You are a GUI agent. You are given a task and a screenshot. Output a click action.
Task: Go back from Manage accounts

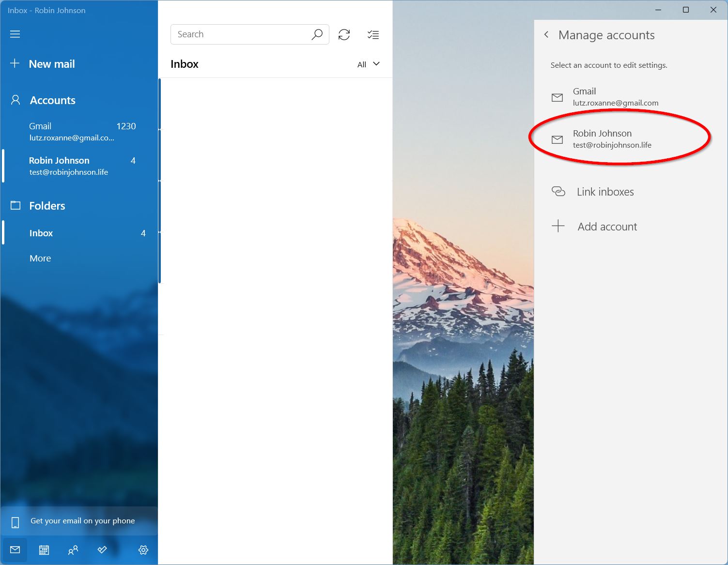coord(546,34)
